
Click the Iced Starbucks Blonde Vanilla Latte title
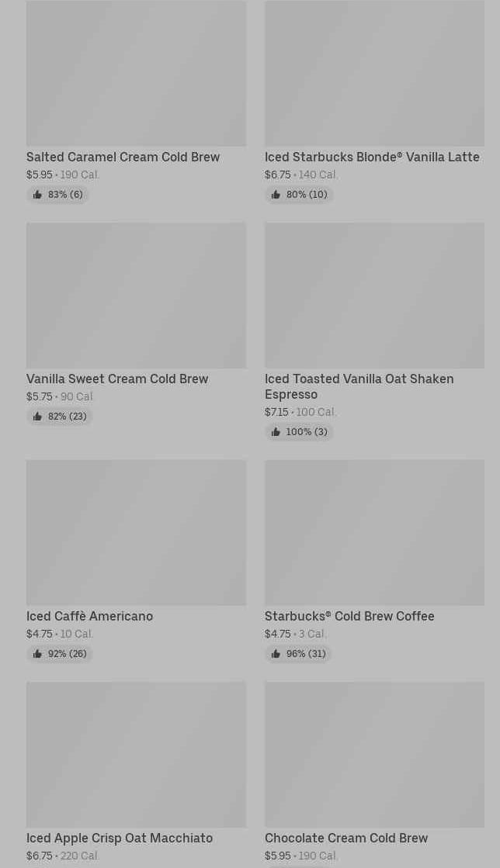[x=372, y=157]
